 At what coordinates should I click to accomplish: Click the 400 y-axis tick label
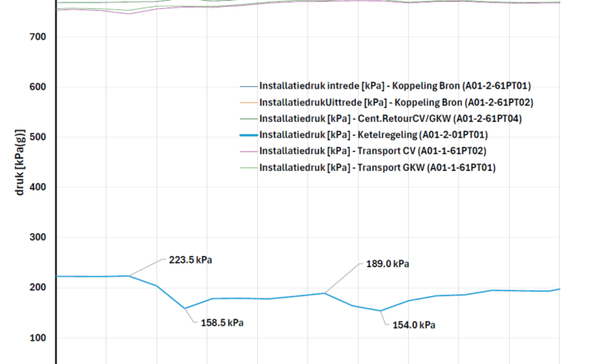tap(37, 187)
